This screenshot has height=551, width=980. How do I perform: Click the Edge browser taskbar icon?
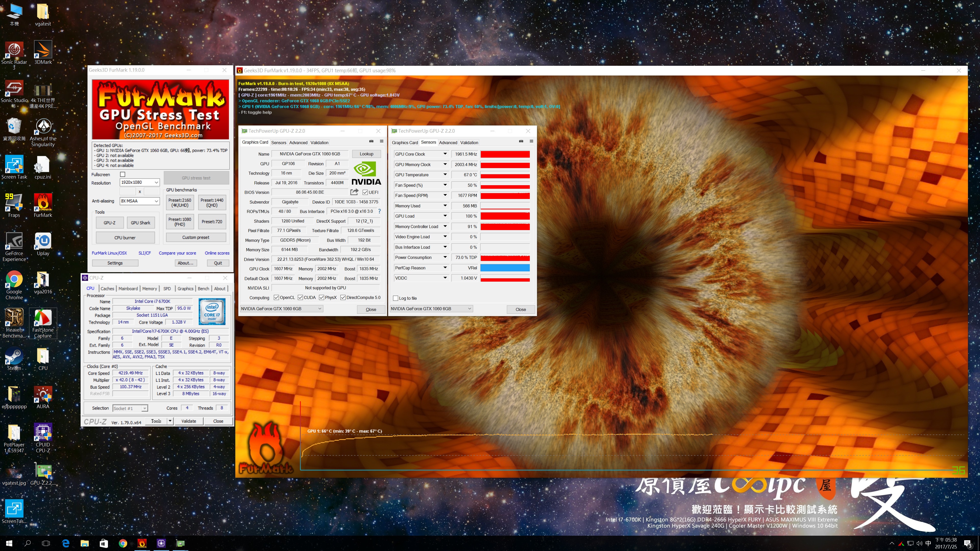65,543
